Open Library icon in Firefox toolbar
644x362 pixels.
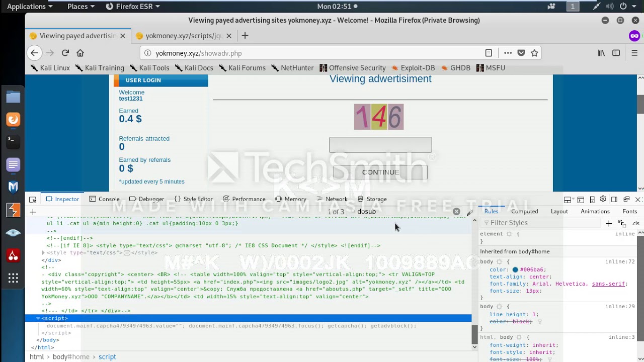coord(601,53)
